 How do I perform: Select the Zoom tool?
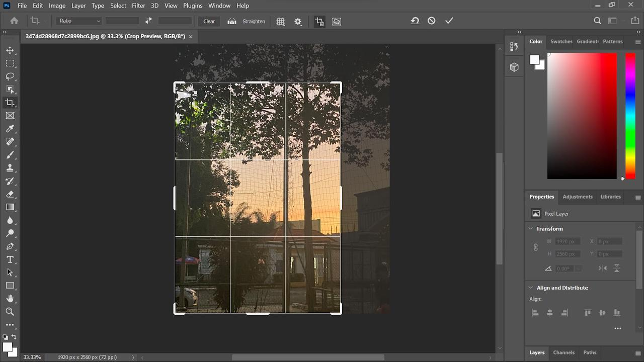coord(10,312)
